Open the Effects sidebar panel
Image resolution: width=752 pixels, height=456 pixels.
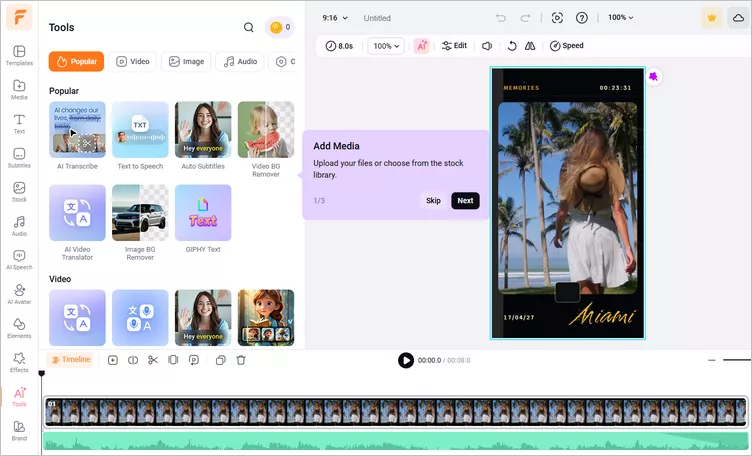pos(19,362)
